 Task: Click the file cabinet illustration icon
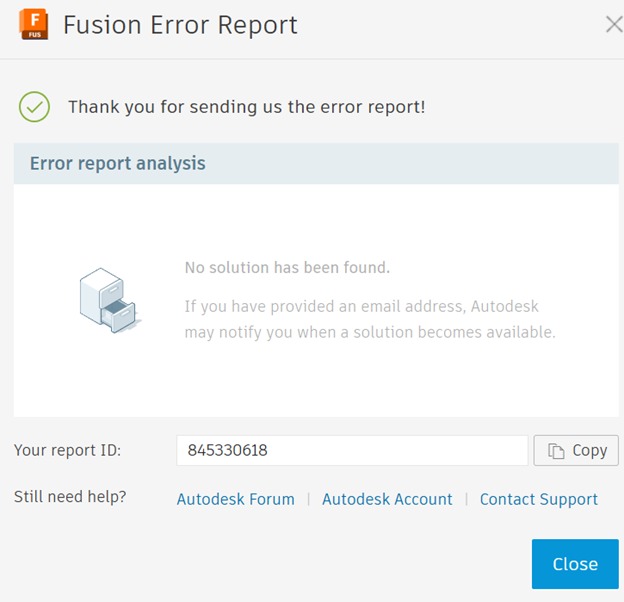pyautogui.click(x=108, y=300)
